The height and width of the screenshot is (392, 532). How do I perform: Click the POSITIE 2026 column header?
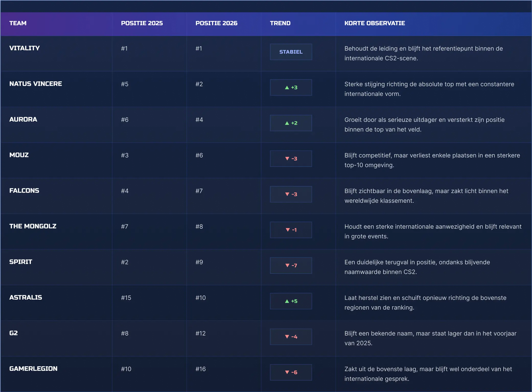pyautogui.click(x=216, y=23)
